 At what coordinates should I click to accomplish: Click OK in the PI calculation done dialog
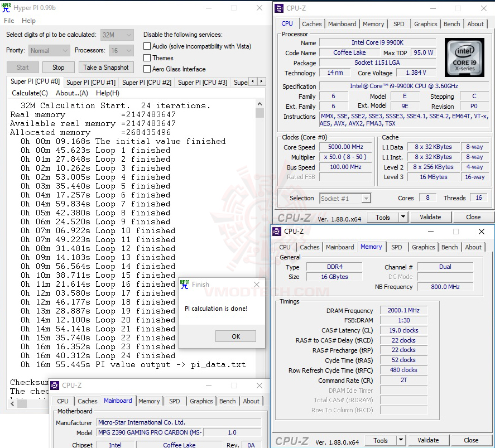pyautogui.click(x=236, y=336)
